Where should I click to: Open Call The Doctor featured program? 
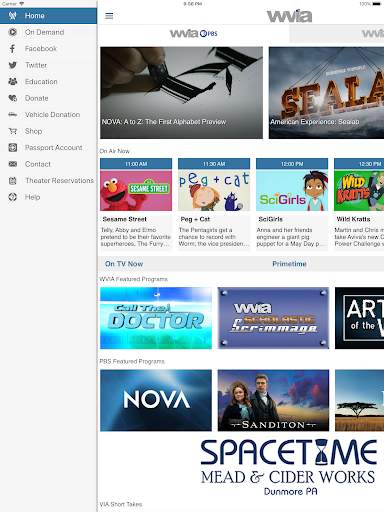tap(156, 318)
